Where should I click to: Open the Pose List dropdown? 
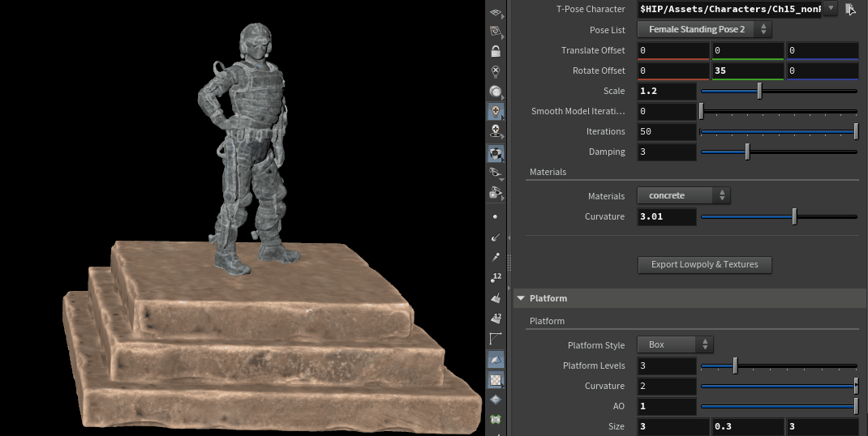pos(704,29)
